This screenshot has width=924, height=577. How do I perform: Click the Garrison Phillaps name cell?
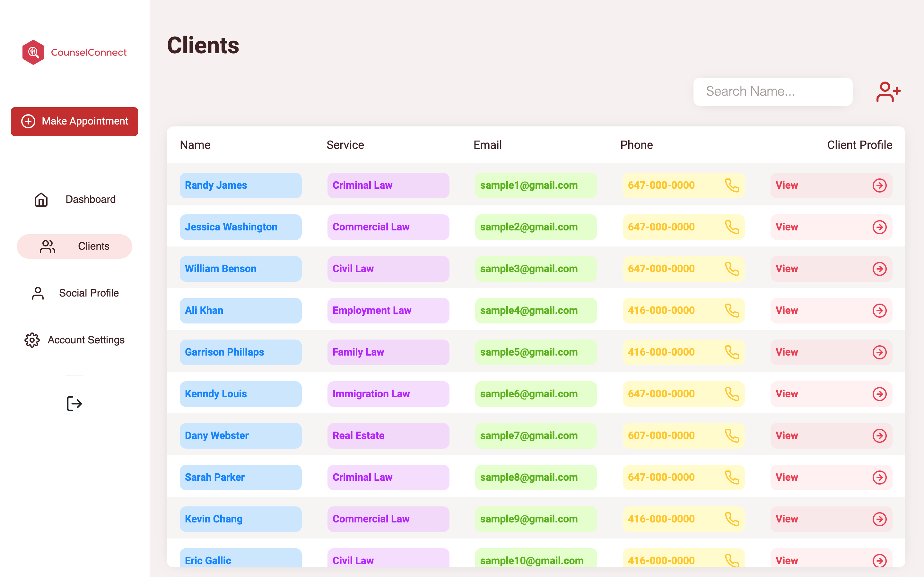(x=240, y=352)
